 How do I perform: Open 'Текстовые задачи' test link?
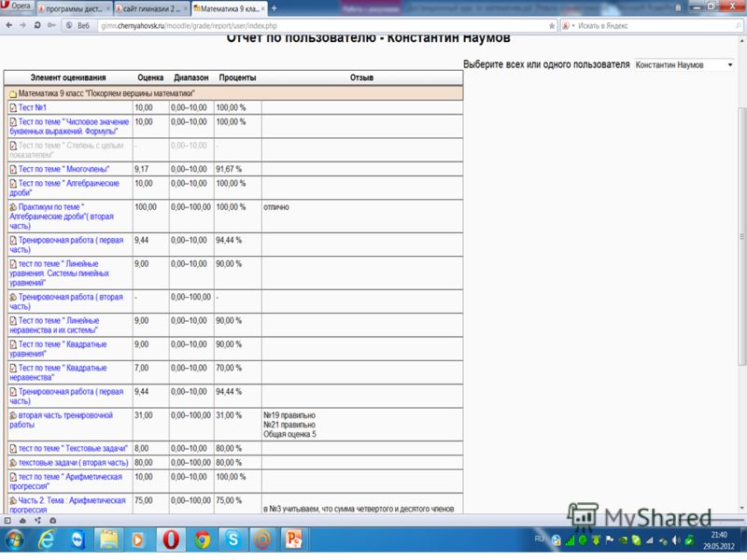(73, 449)
